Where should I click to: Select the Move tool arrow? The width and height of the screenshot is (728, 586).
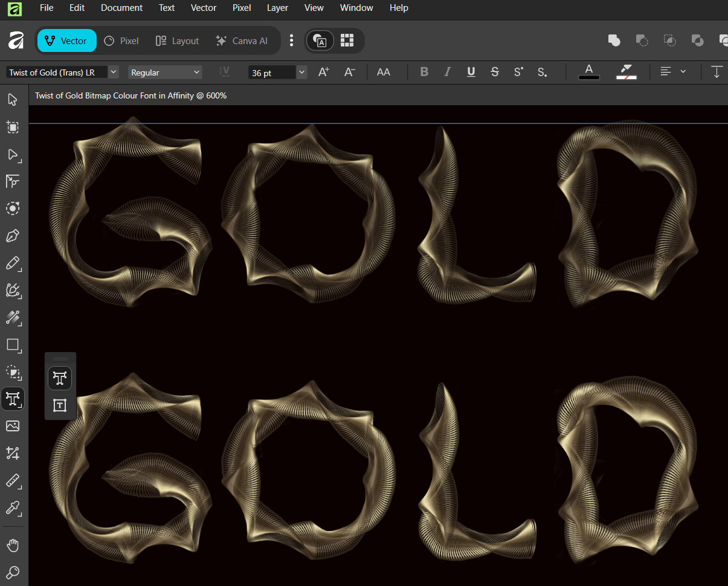click(13, 99)
